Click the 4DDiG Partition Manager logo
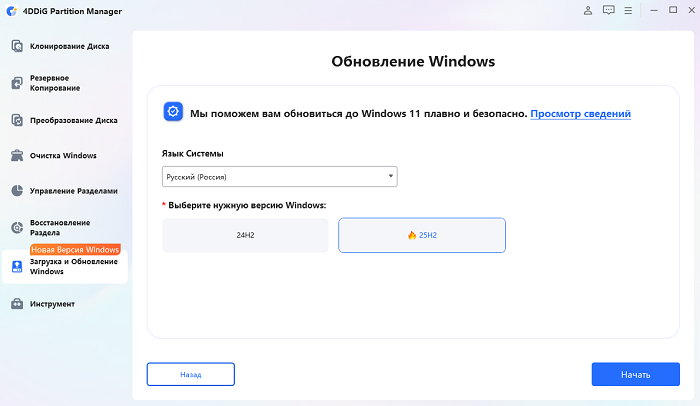Screen dimensions: 700x406 click(12, 11)
